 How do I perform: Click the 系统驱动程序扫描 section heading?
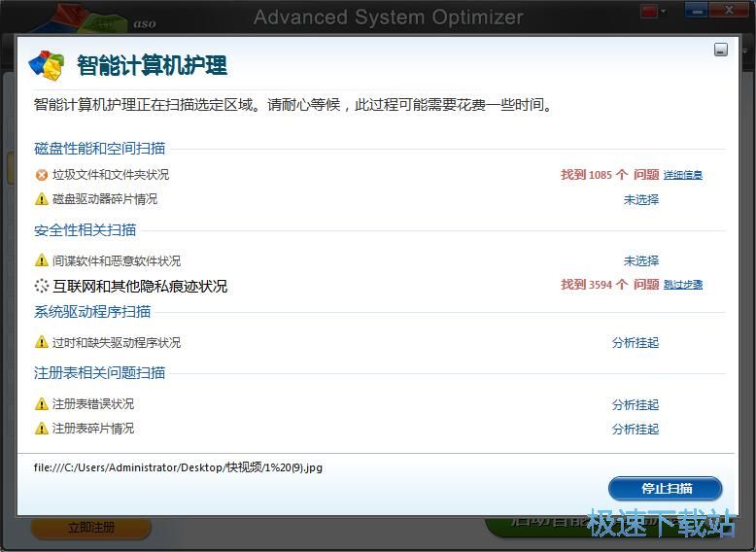tap(92, 311)
